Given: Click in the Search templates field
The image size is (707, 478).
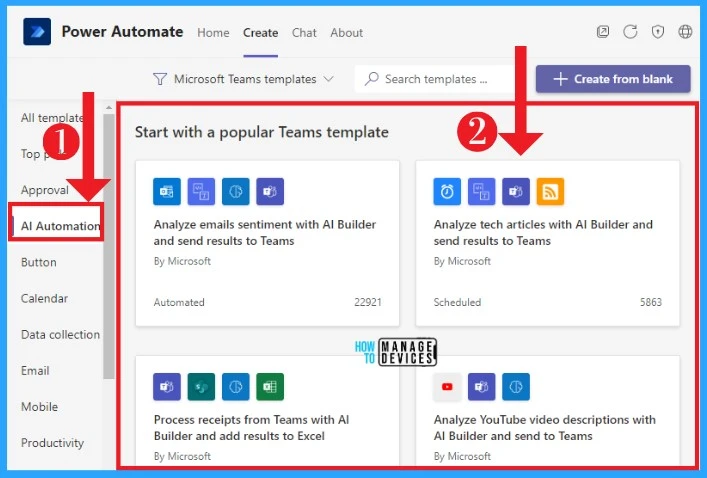Looking at the screenshot, I should 435,79.
